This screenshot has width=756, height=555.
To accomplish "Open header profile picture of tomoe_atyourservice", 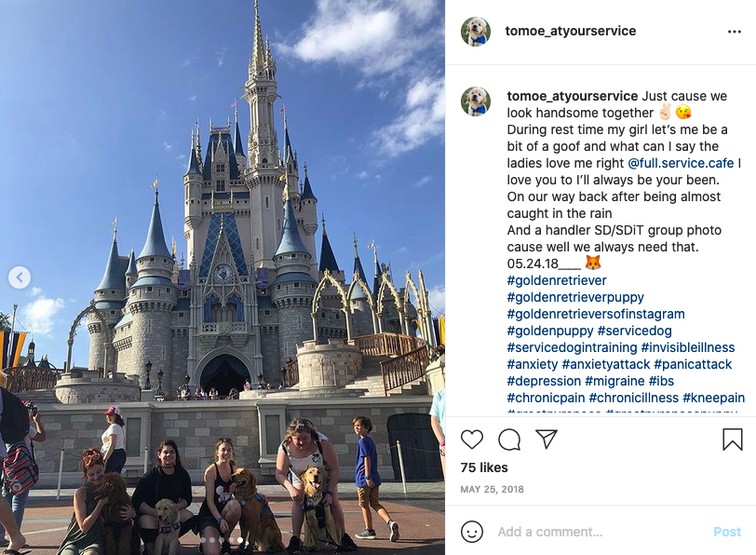I will point(476,32).
